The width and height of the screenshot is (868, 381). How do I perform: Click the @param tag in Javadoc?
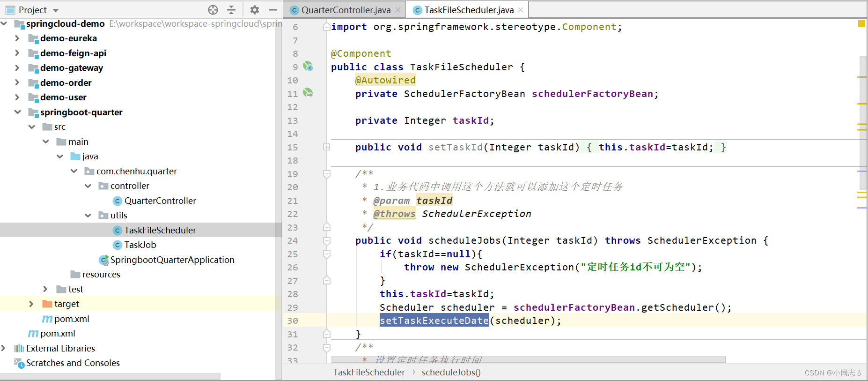tap(391, 201)
